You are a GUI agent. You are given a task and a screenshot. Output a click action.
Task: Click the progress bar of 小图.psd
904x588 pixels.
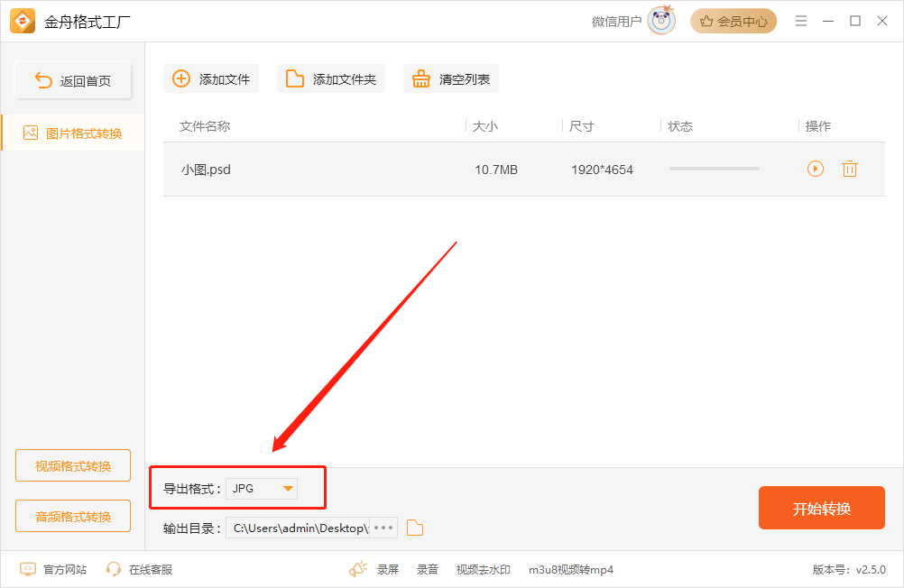point(714,169)
